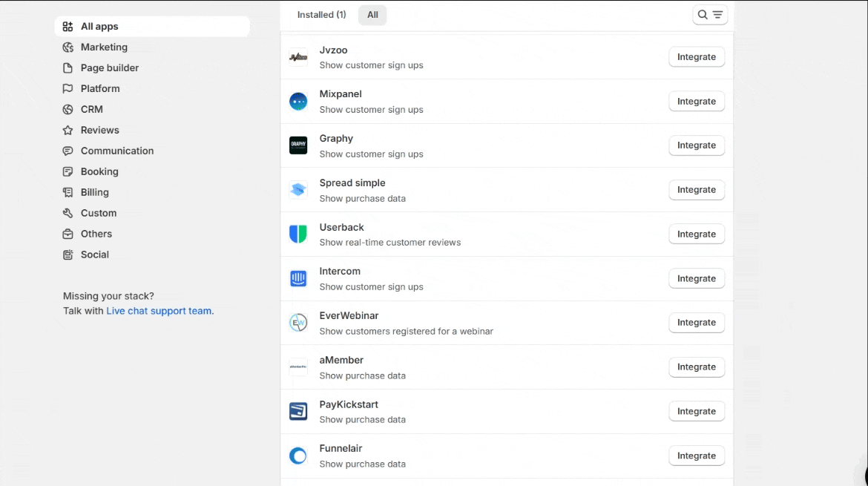The height and width of the screenshot is (486, 868).
Task: Click the Intercom app logo icon
Action: click(x=298, y=279)
